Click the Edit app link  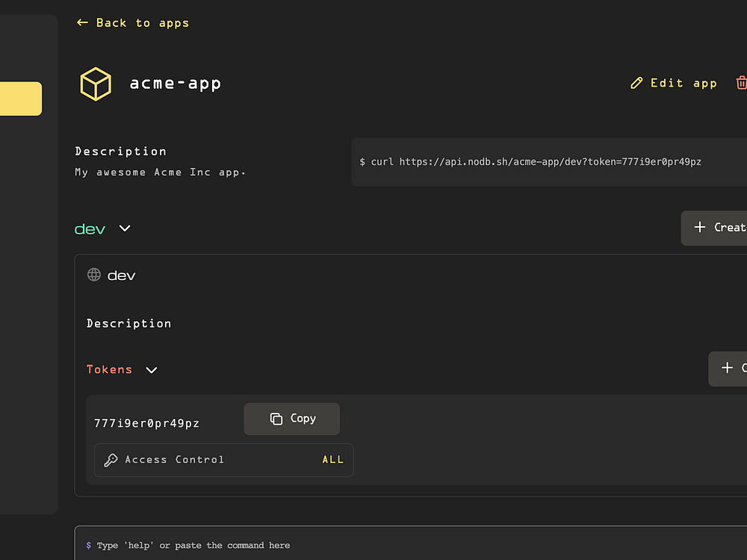tap(674, 84)
